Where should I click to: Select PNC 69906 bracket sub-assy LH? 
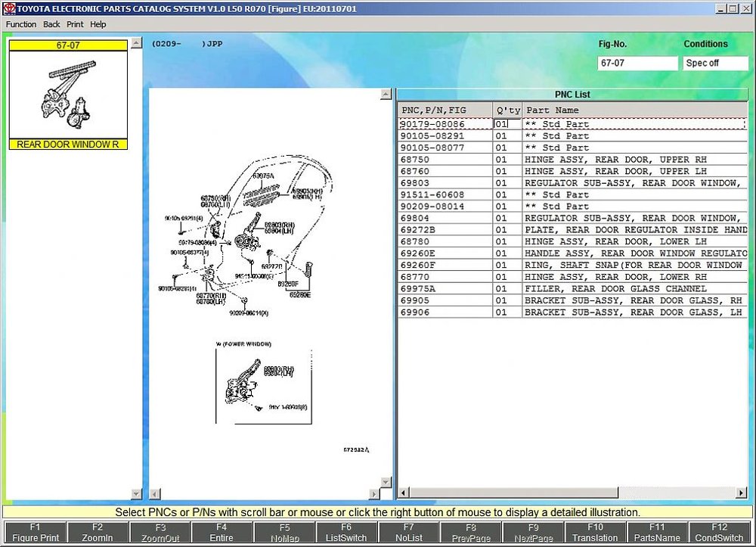tap(573, 312)
